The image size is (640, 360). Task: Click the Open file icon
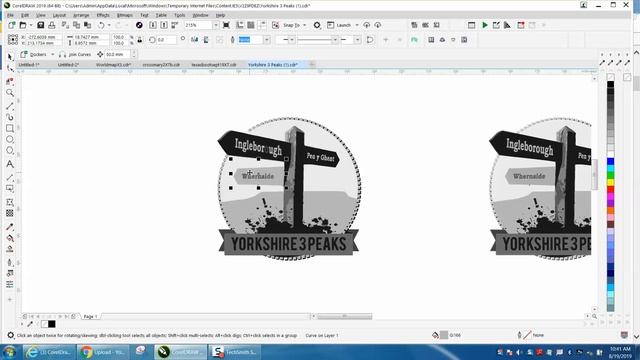tap(23, 25)
